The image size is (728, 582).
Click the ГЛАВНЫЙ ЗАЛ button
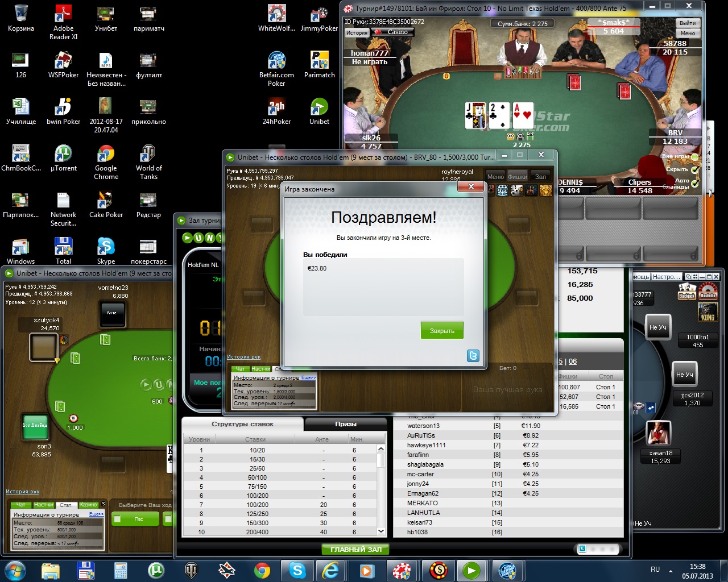pos(356,549)
